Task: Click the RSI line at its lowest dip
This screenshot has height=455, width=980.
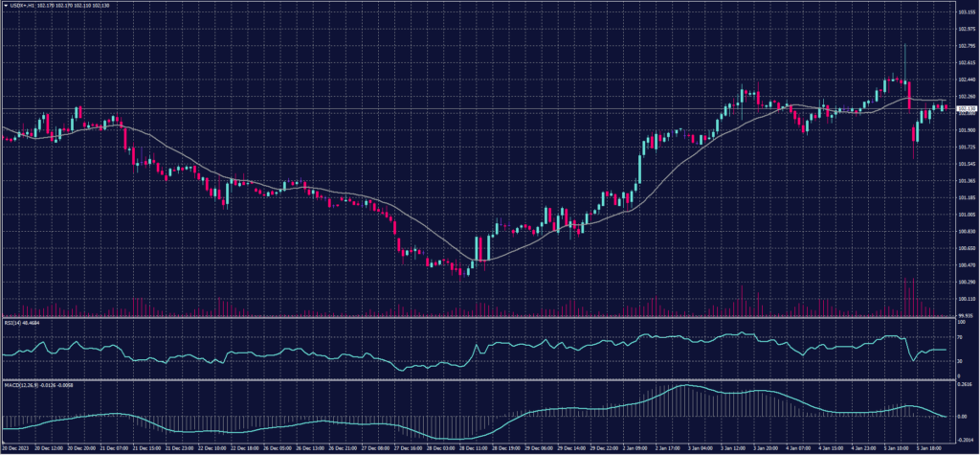Action: pyautogui.click(x=400, y=369)
